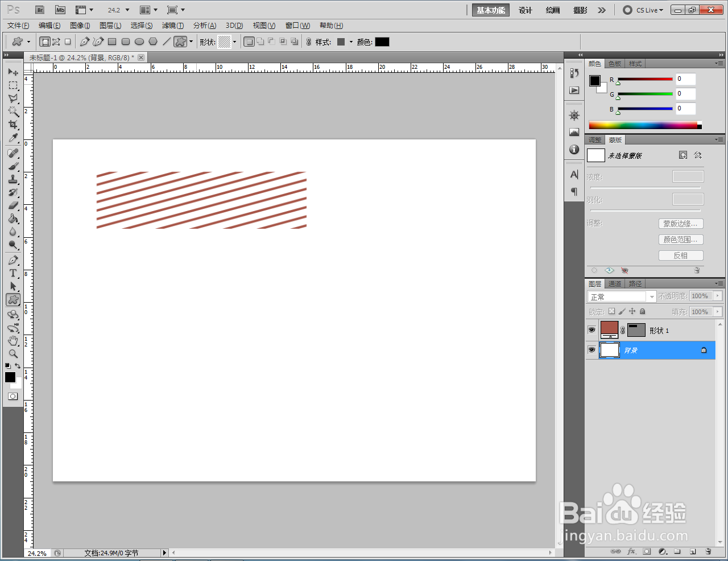Viewport: 728px width, 561px height.
Task: Click the 反相 button
Action: point(681,255)
